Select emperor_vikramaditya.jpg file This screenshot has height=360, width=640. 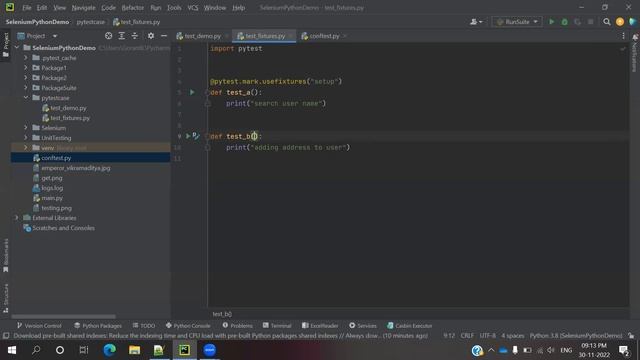(71, 168)
